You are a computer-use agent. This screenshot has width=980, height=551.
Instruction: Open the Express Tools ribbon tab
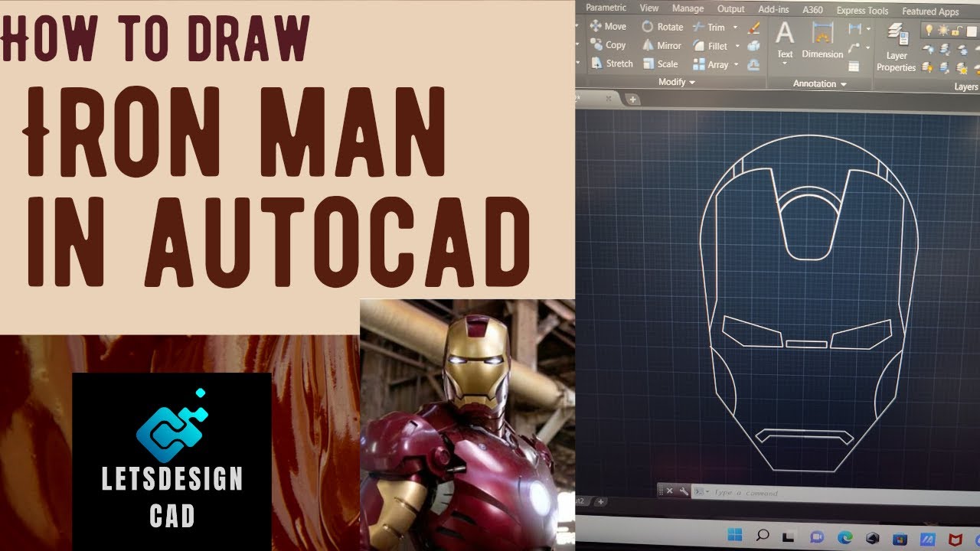click(862, 11)
